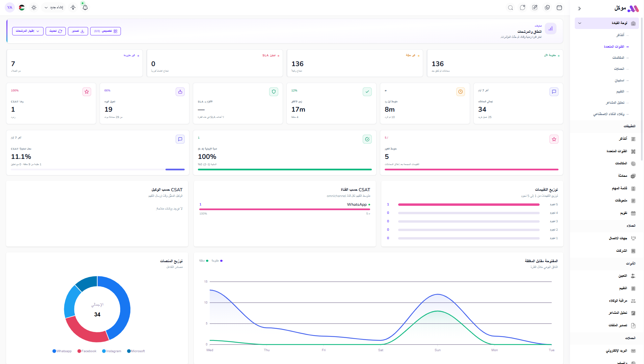Click the WhatsApp row in CSAT by channel
This screenshot has height=364, width=644.
tap(285, 209)
